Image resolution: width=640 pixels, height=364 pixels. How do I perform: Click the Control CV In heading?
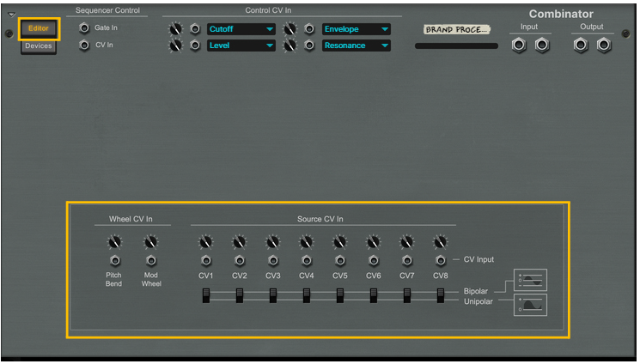268,10
